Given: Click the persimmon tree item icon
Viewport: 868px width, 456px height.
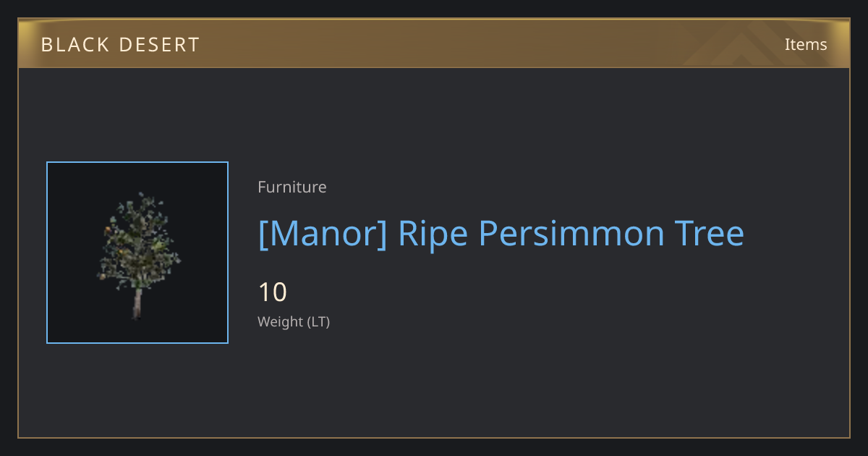Looking at the screenshot, I should [x=137, y=253].
